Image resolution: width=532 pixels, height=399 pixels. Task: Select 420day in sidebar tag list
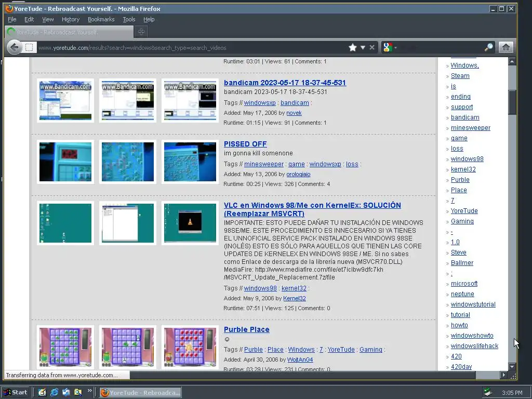coord(461,367)
